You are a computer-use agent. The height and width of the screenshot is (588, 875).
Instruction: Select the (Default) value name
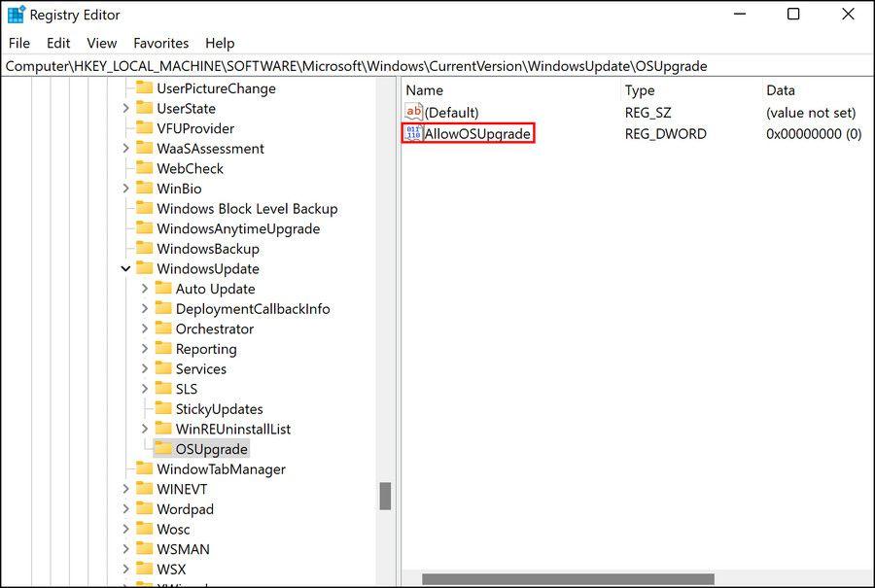(451, 113)
